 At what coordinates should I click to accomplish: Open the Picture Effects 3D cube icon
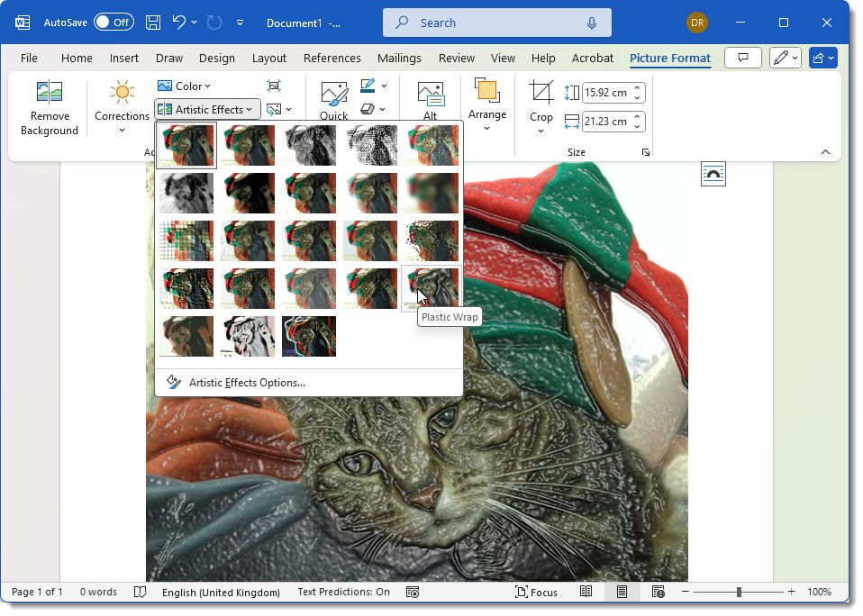tap(369, 109)
